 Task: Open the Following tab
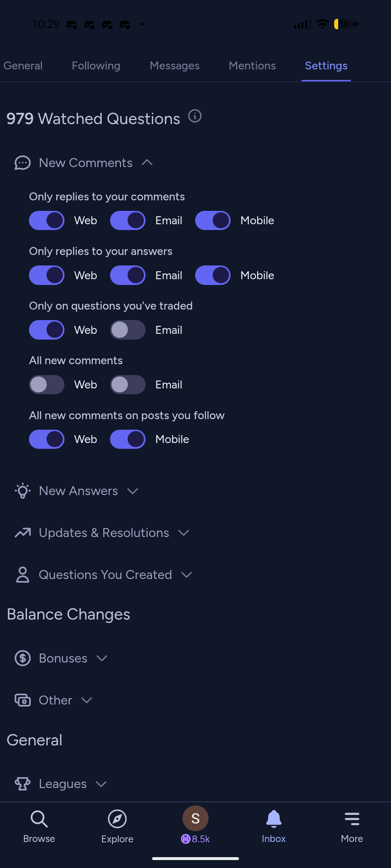click(x=96, y=66)
